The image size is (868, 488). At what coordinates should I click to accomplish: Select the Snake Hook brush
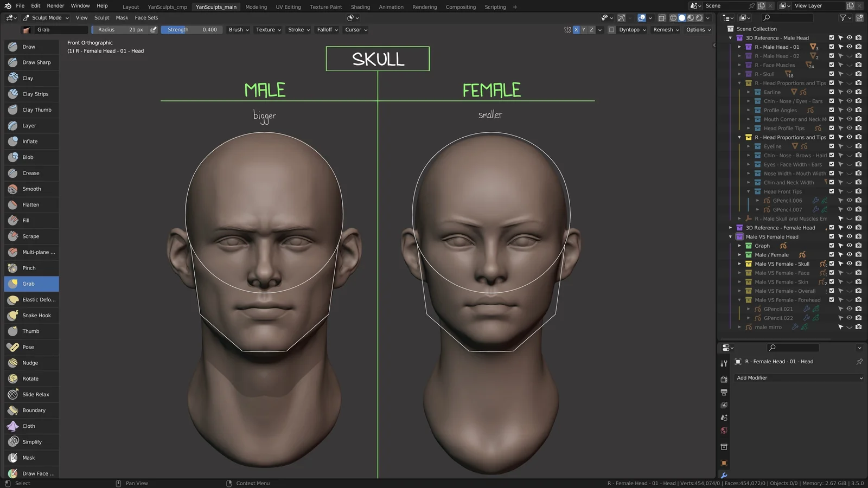[x=31, y=315]
